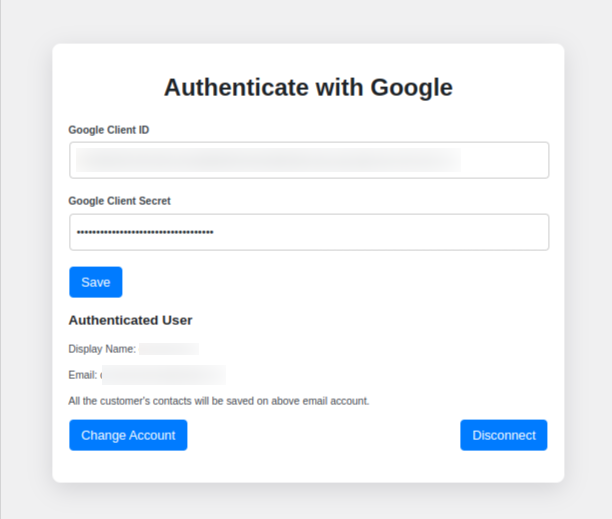Click the word 'Google' in the title
This screenshot has width=612, height=519.
[411, 88]
